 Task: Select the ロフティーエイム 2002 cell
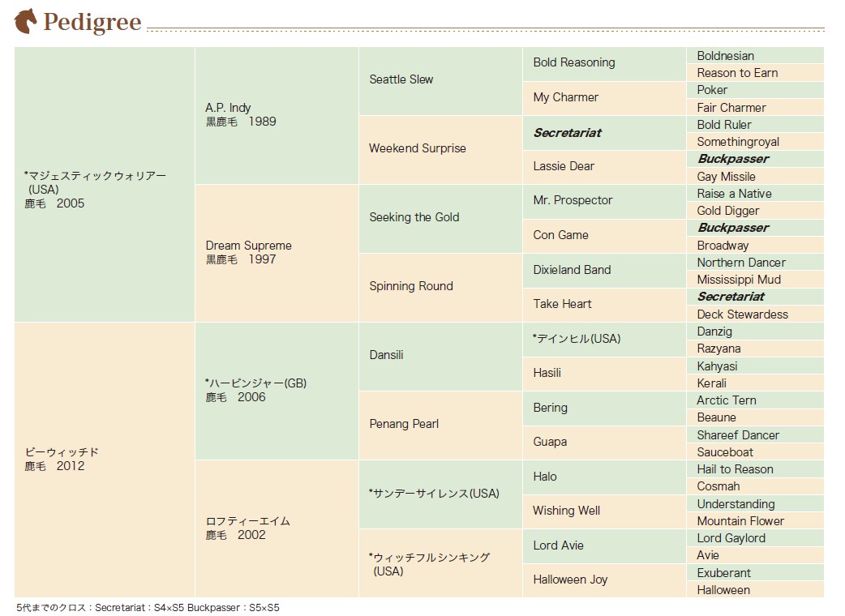[x=277, y=528]
